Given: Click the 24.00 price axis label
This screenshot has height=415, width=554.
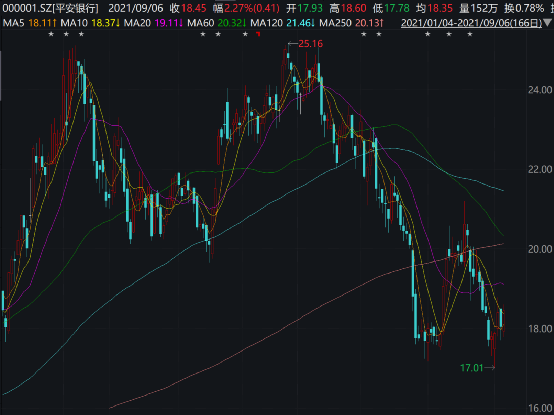Looking at the screenshot, I should [540, 90].
